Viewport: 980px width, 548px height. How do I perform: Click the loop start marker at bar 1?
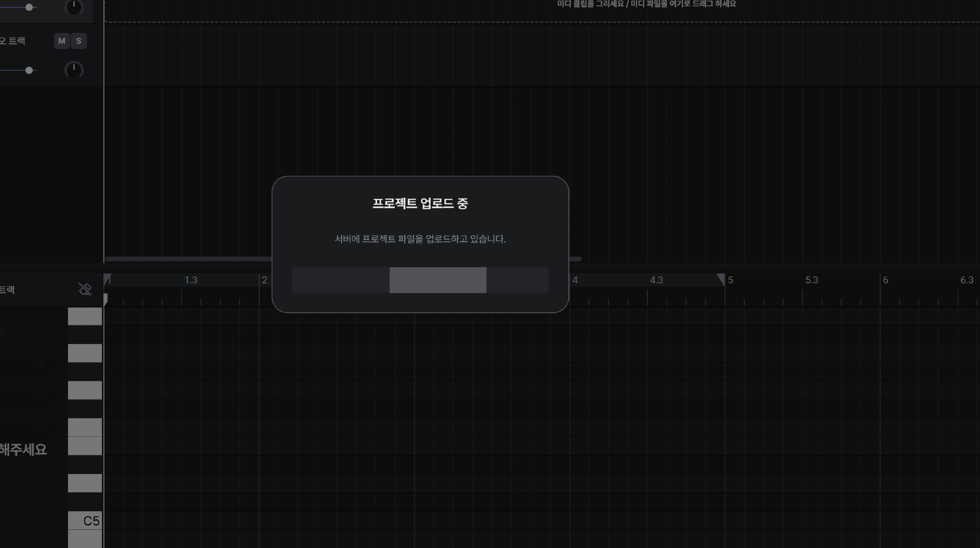[108, 279]
